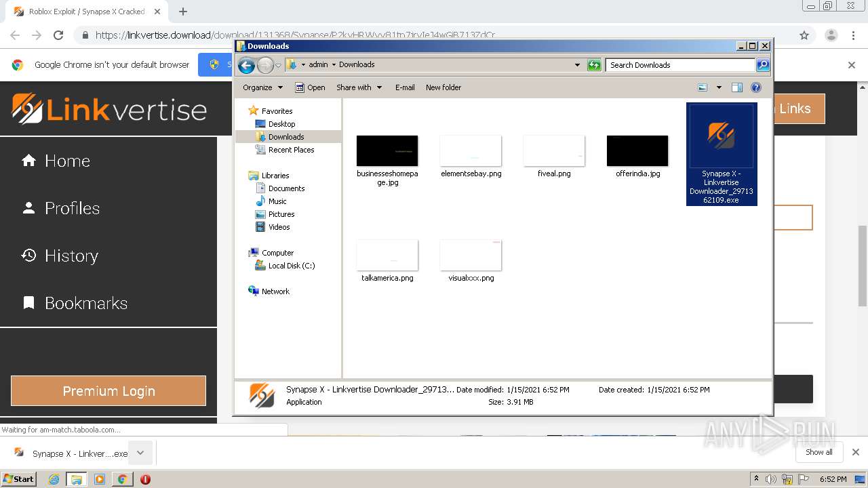Open the recent pages dropdown beside Forward
868x488 pixels.
(278, 65)
